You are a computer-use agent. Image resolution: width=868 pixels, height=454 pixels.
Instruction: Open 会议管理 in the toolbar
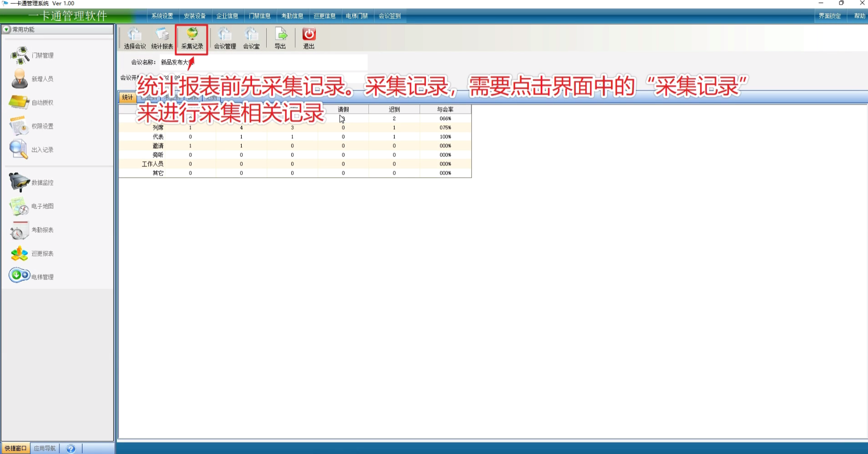coord(225,39)
